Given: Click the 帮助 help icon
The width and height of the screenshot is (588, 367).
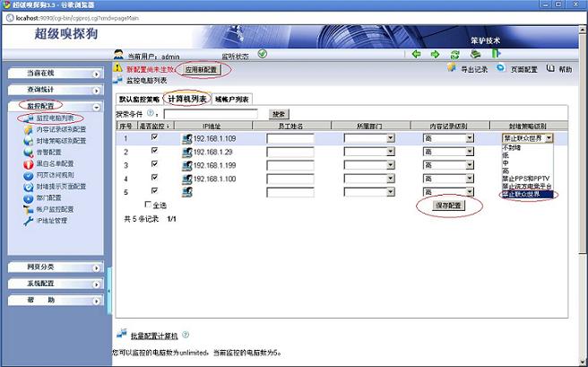Looking at the screenshot, I should 558,69.
